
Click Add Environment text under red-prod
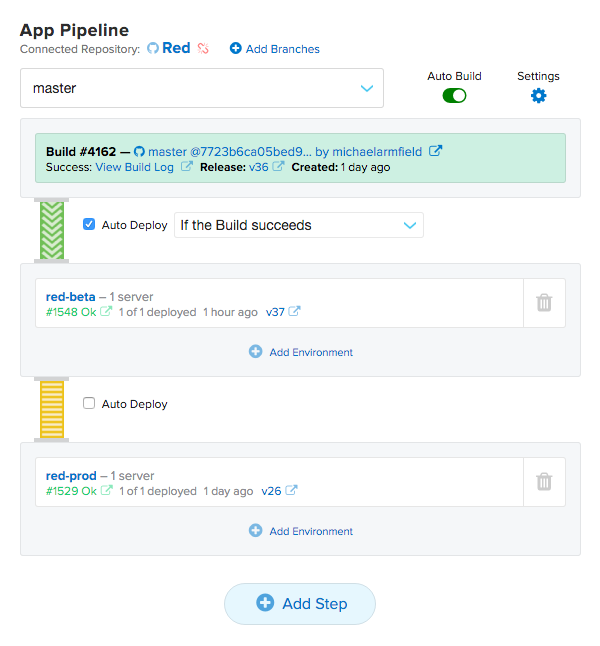click(x=311, y=531)
